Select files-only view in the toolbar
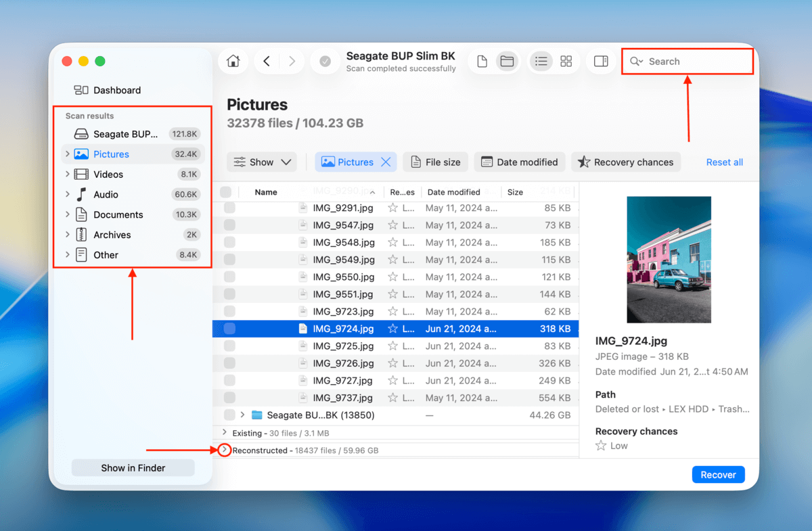This screenshot has height=531, width=812. click(x=482, y=61)
